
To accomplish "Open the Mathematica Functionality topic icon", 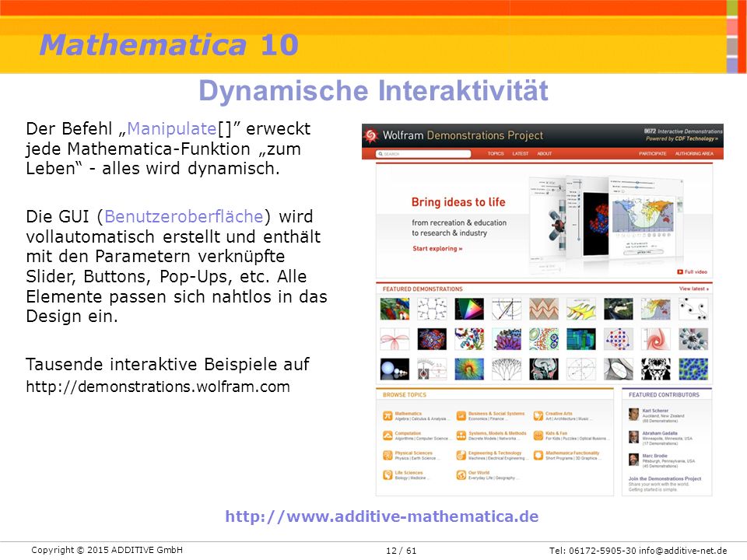I will [x=538, y=455].
